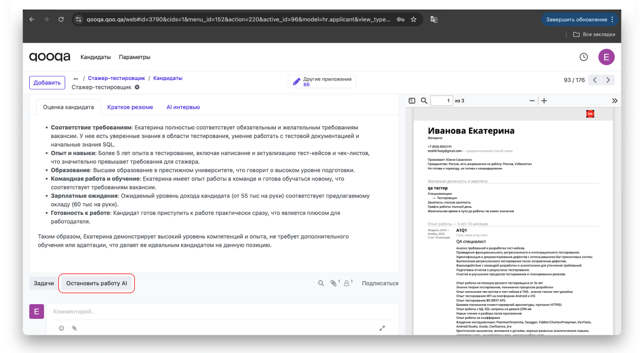This screenshot has height=353, width=644.
Task: Click the qooqa logo
Action: [x=49, y=57]
